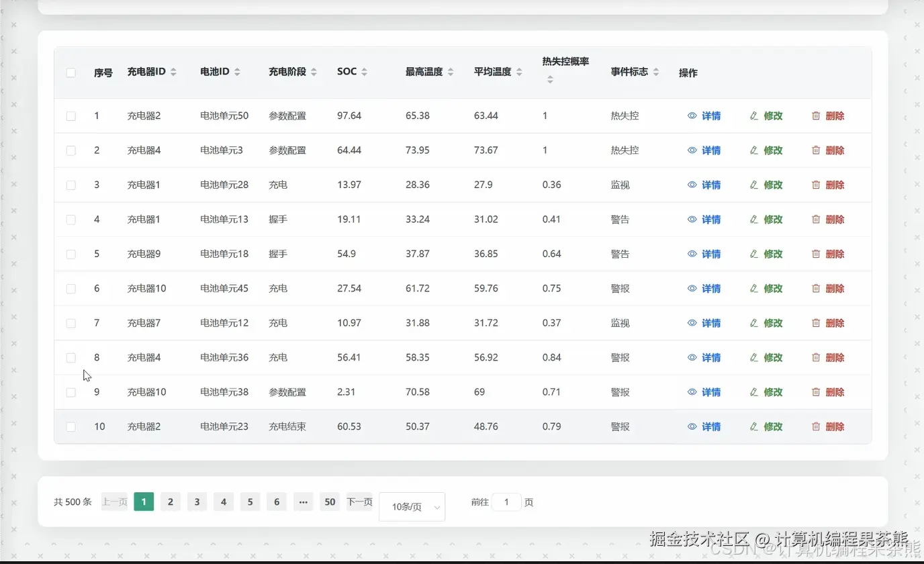Click the eye icon on row 9 with 电池单元38
Viewport: 924px width, 564px height.
(692, 391)
